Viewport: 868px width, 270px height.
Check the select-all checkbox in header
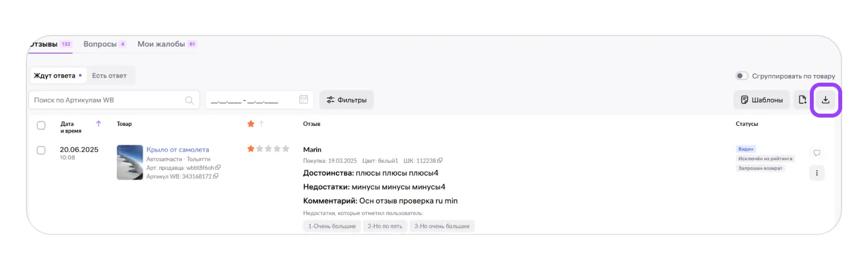point(41,125)
